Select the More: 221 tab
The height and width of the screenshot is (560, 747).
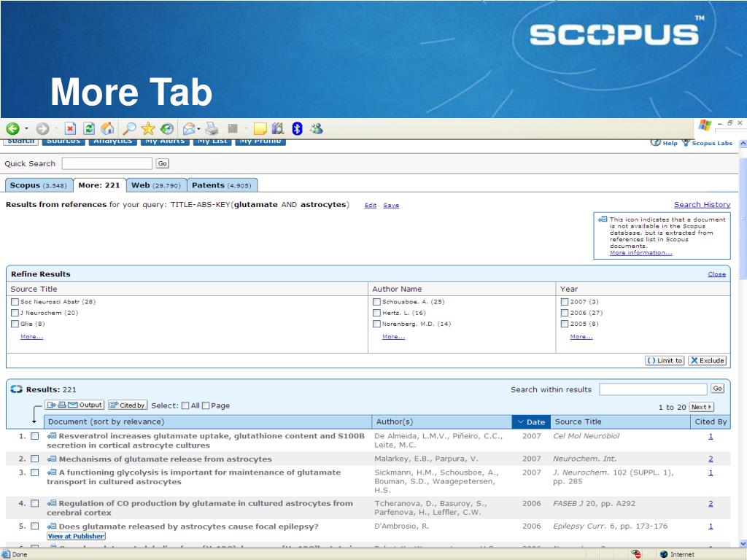point(99,185)
